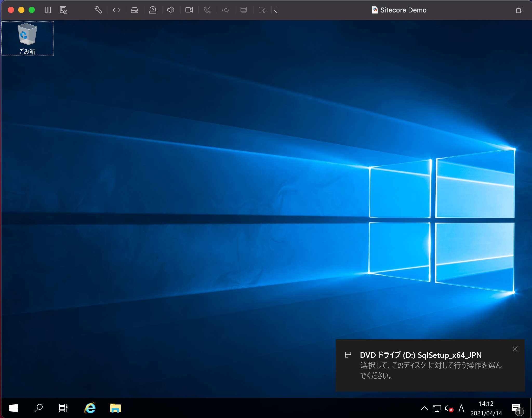Open Task View in taskbar
Viewport: 532px width, 418px height.
[63, 408]
